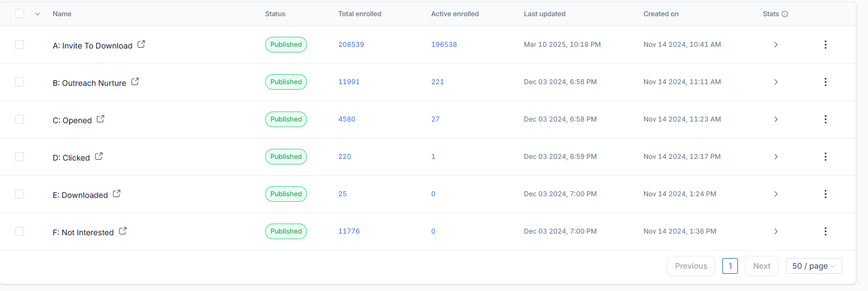Select the F: Not Interested row checkbox

click(x=20, y=231)
